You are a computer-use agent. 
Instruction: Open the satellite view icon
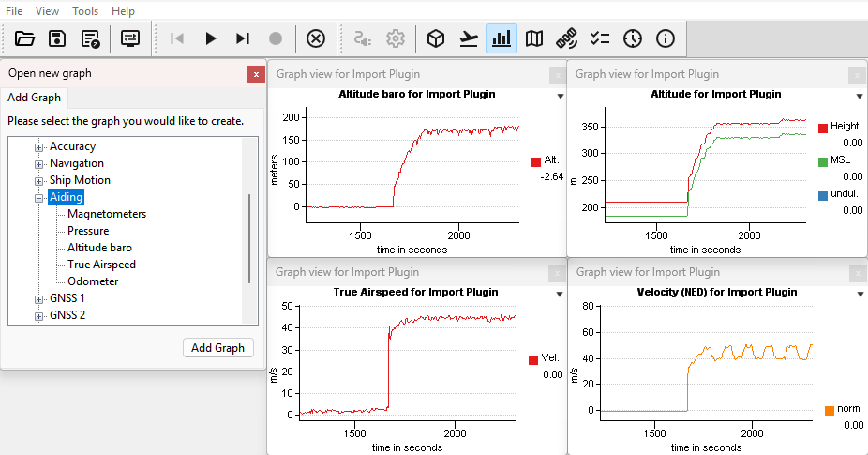click(x=566, y=38)
